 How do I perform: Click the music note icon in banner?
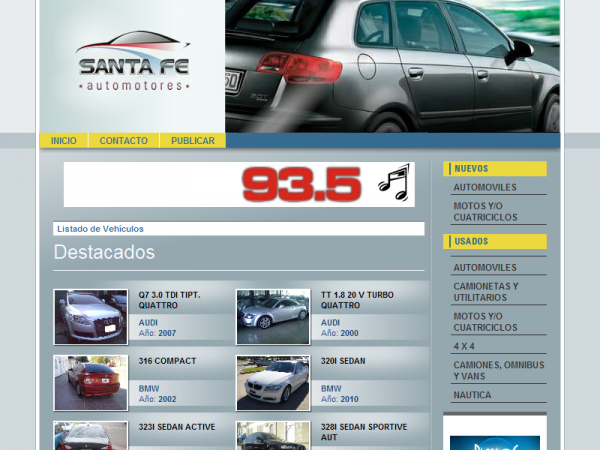(394, 183)
